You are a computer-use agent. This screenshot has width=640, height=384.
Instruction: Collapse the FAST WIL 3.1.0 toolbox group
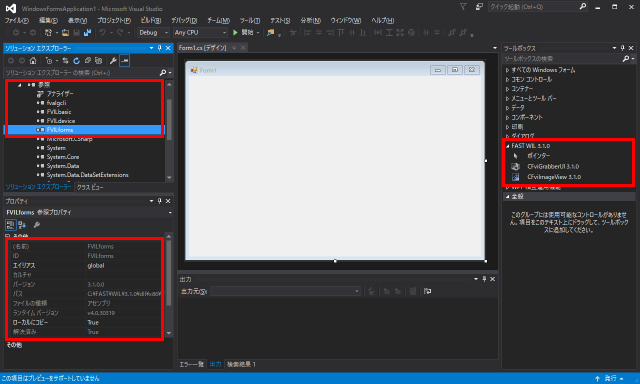pos(507,146)
